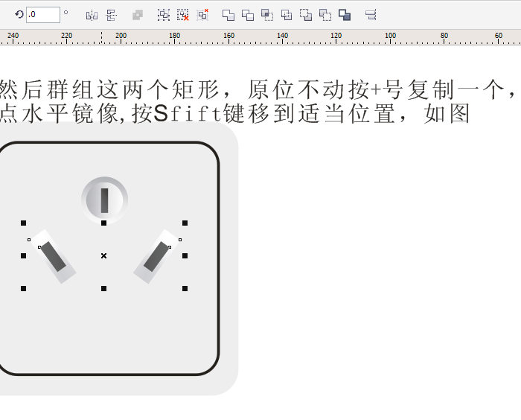
Task: Click the instruction line '然后群组这两个矩形'
Action: tap(109, 89)
